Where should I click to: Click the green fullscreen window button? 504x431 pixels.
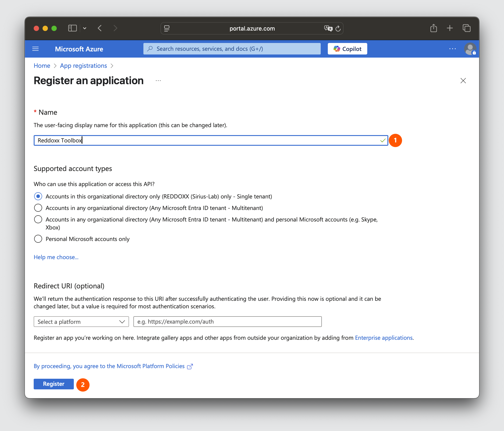pyautogui.click(x=54, y=28)
